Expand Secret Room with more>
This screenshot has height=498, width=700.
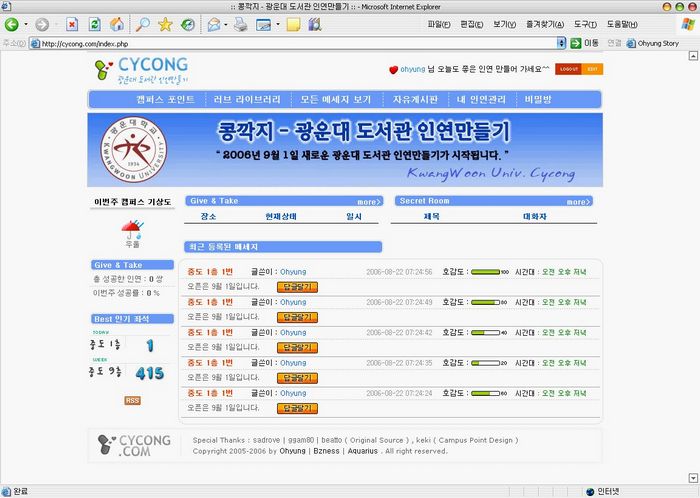pos(579,202)
